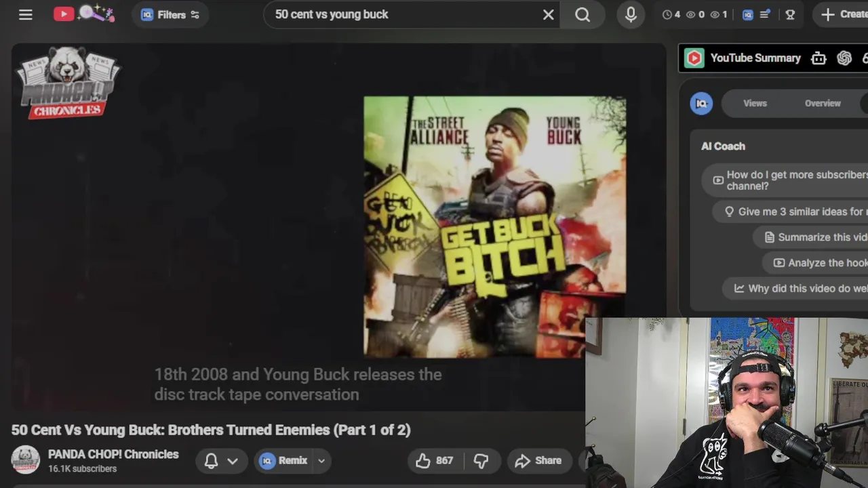Image resolution: width=868 pixels, height=488 pixels.
Task: Run search with magnifier button
Action: point(583,14)
